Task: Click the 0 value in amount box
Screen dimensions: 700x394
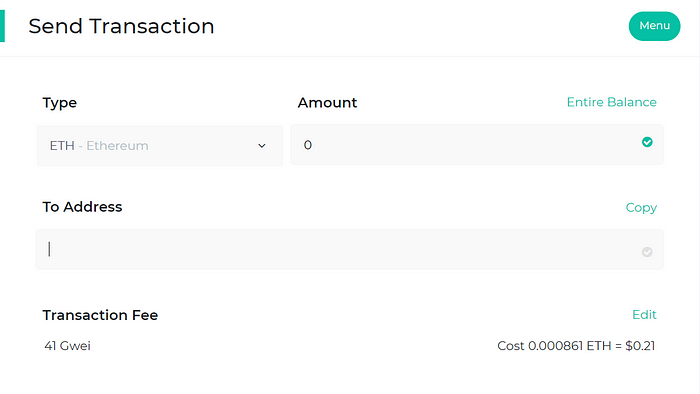Action: pos(308,145)
